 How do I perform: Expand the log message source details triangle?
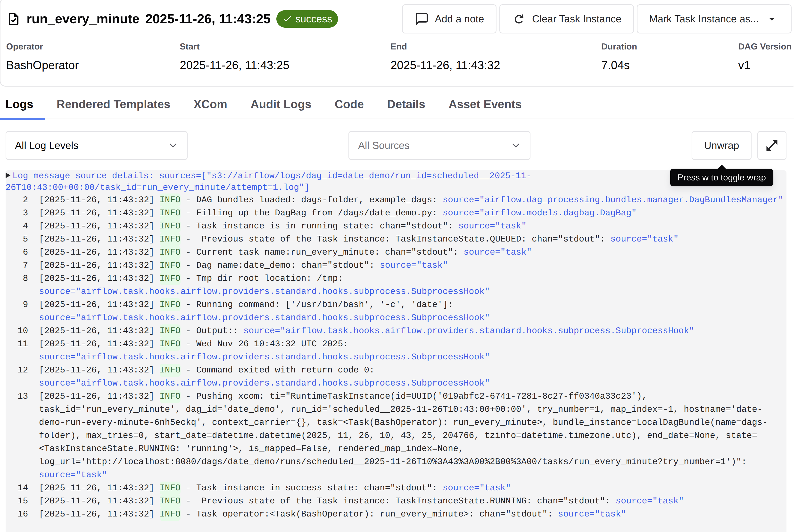click(x=8, y=175)
